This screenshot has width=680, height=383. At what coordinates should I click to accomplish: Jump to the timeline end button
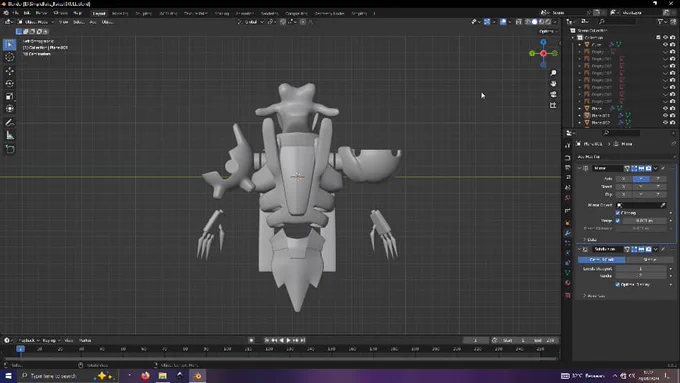(x=303, y=340)
